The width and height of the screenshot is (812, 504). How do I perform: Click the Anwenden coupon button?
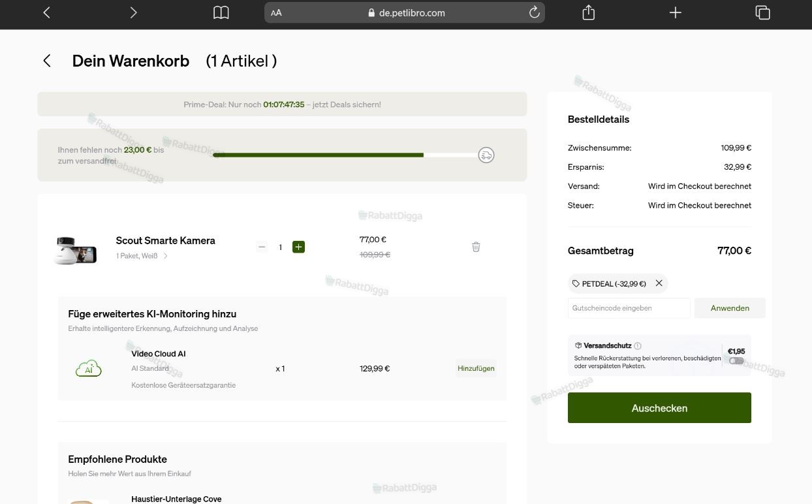click(x=730, y=308)
